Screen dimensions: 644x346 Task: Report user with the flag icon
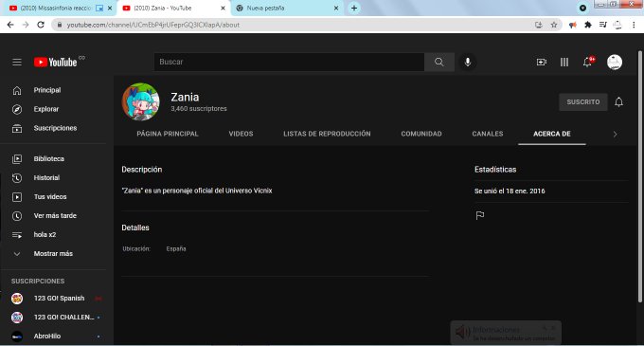click(480, 215)
